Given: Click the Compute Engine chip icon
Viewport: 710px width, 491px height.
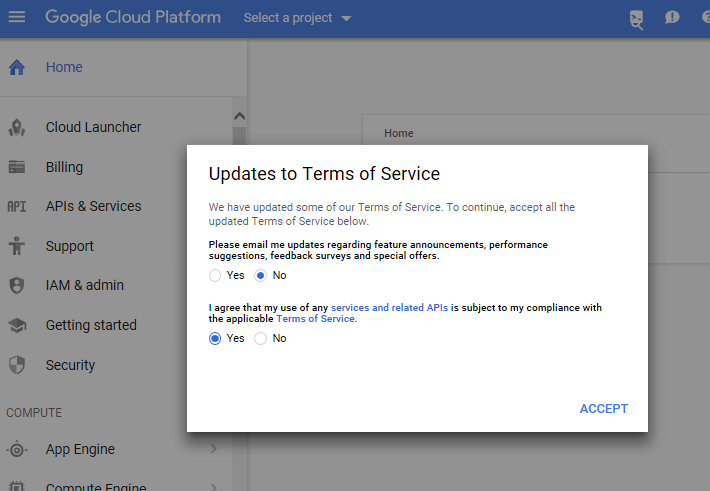Looking at the screenshot, I should click(17, 486).
